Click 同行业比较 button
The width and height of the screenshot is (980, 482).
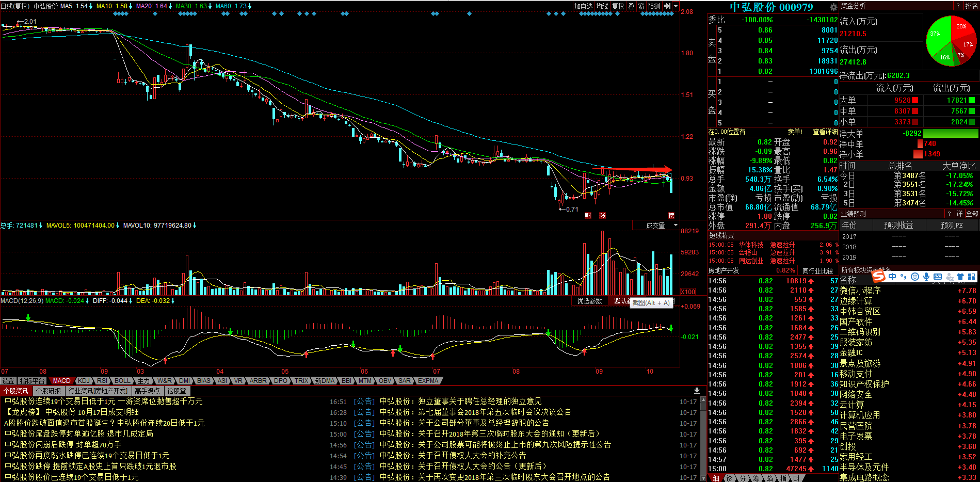(x=818, y=271)
